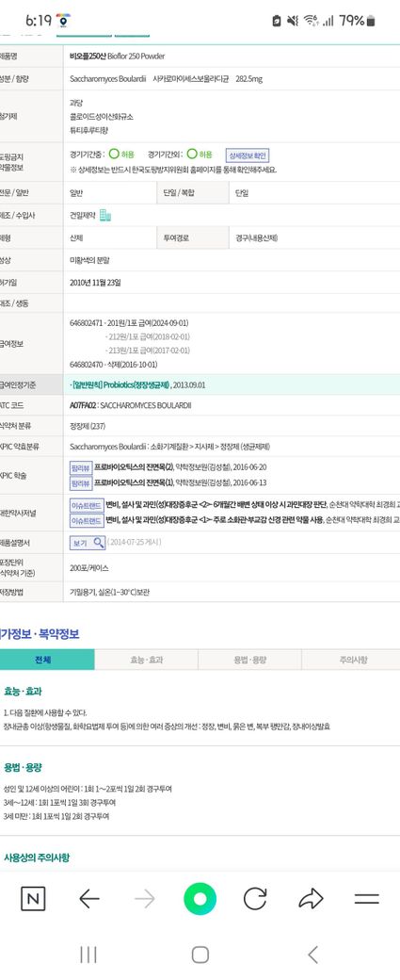This screenshot has height=980, width=400.
Task: Open the 상세정보 확인 button
Action: [x=248, y=155]
